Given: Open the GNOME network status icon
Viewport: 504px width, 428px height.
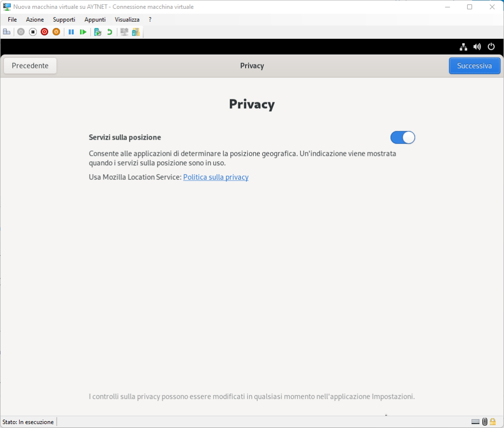Looking at the screenshot, I should tap(463, 47).
